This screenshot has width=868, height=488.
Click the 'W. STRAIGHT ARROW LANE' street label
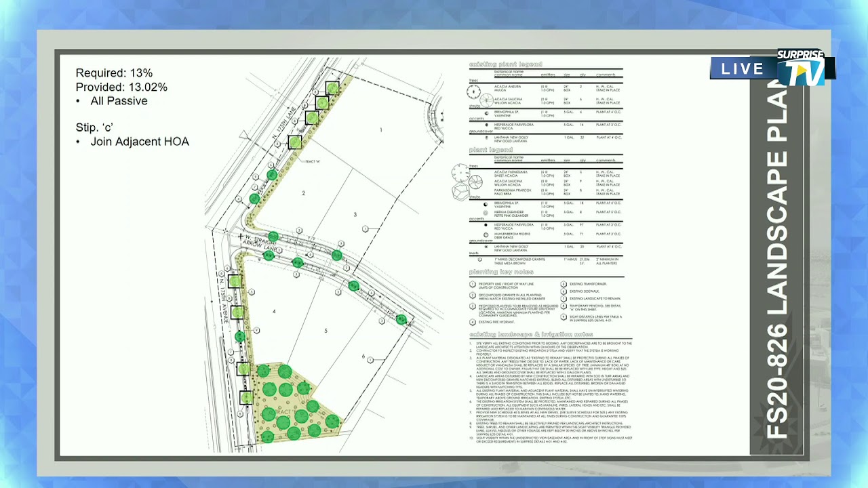(261, 243)
